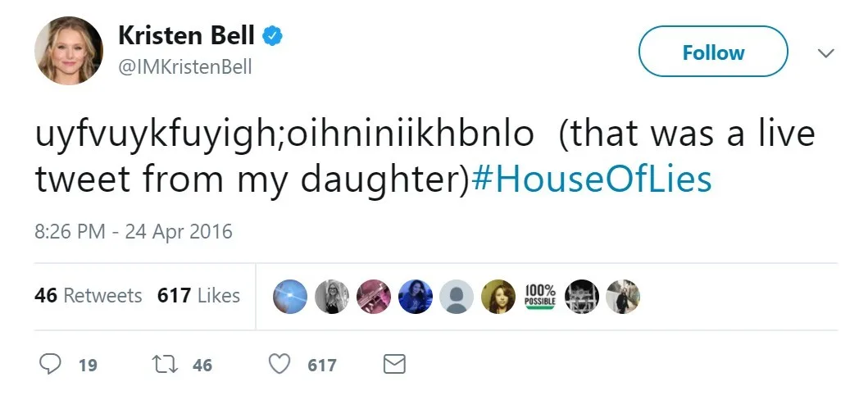Screen dimensions: 868x409
Task: Click the 100% Possible liker avatar
Action: pyautogui.click(x=539, y=297)
